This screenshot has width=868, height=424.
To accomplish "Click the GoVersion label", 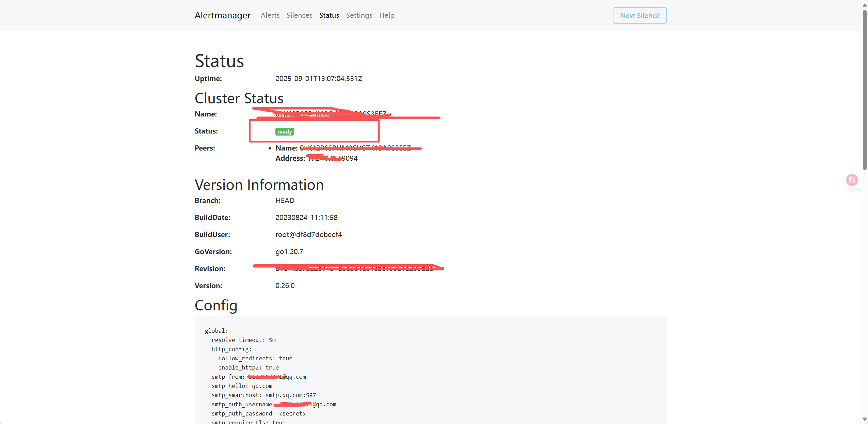I will tap(213, 252).
